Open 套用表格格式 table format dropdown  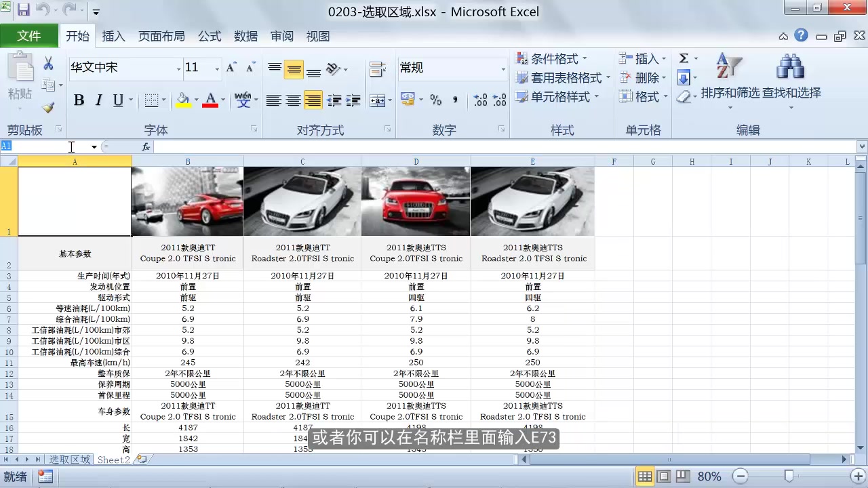click(563, 78)
